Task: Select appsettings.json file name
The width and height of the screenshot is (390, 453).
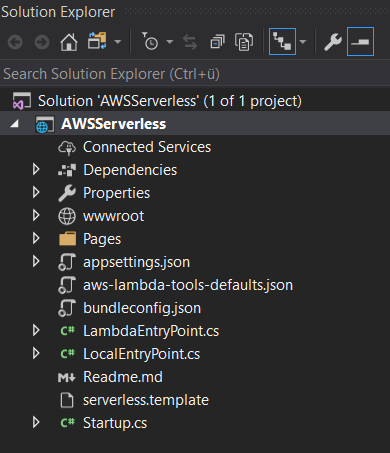Action: pos(137,262)
